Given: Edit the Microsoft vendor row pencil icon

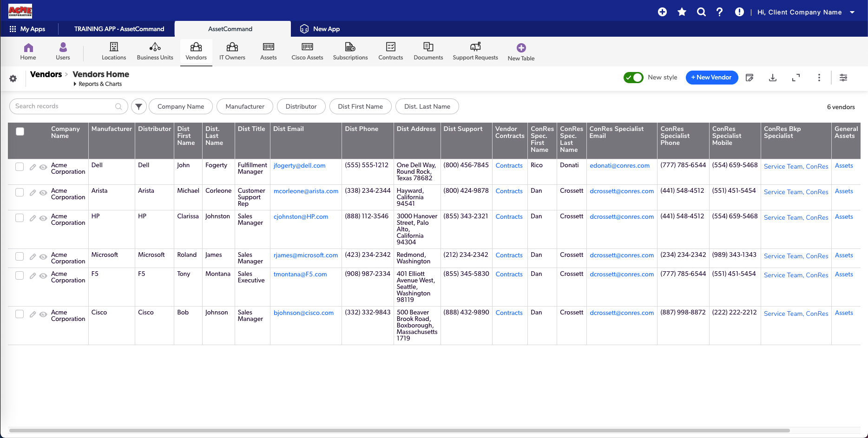Looking at the screenshot, I should (33, 257).
